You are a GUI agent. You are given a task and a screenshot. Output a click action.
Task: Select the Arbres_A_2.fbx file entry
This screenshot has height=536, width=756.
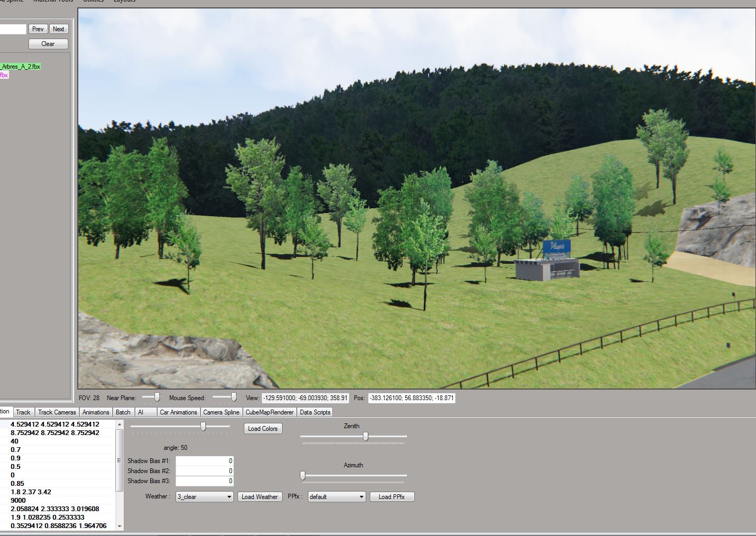[20, 67]
